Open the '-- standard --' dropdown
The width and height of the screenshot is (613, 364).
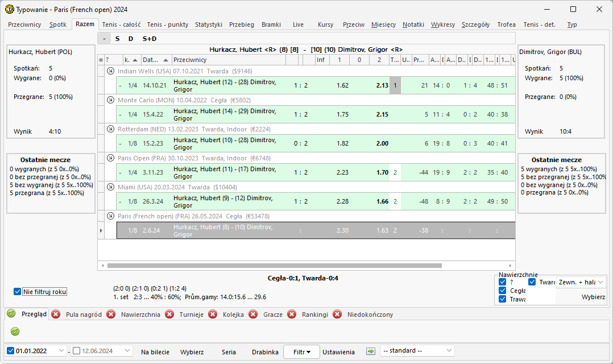point(417,351)
